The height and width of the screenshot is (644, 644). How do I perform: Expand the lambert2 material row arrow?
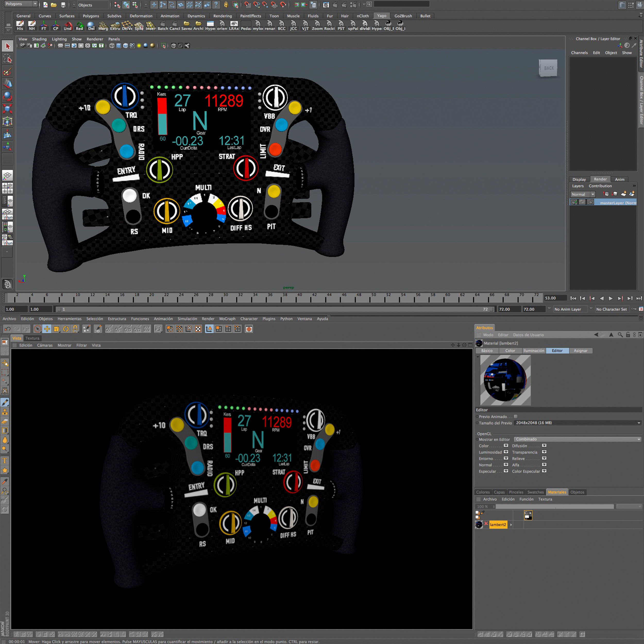pyautogui.click(x=511, y=525)
